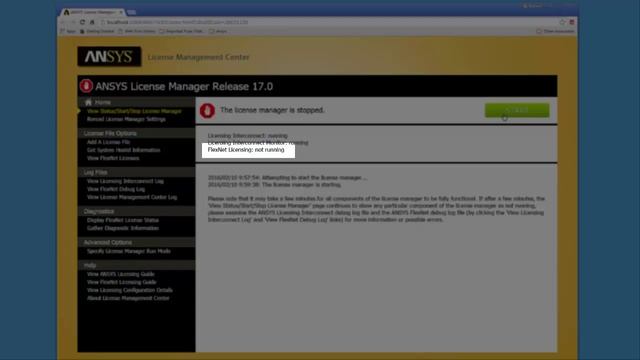Viewport: 640px width, 360px height.
Task: Click the ANSYS logo in the header
Action: click(109, 56)
